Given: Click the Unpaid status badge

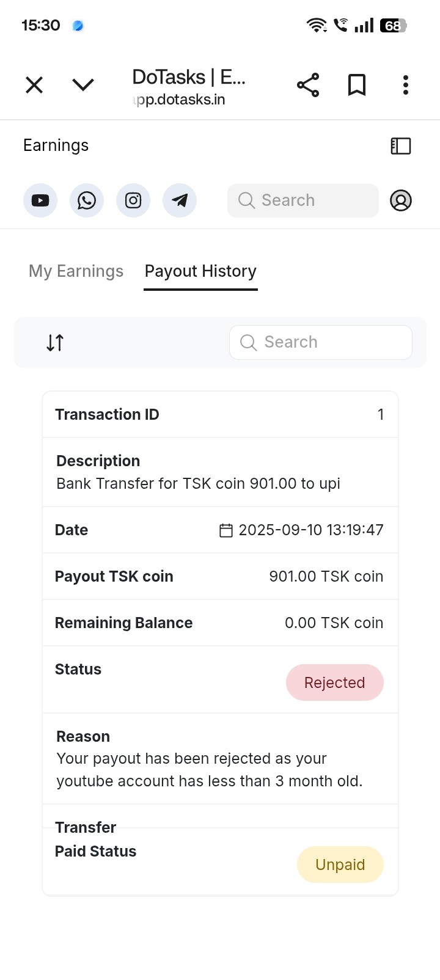Looking at the screenshot, I should 340,865.
